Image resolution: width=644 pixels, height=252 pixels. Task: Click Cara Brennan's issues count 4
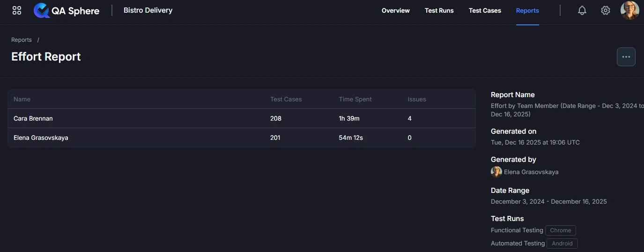(410, 118)
